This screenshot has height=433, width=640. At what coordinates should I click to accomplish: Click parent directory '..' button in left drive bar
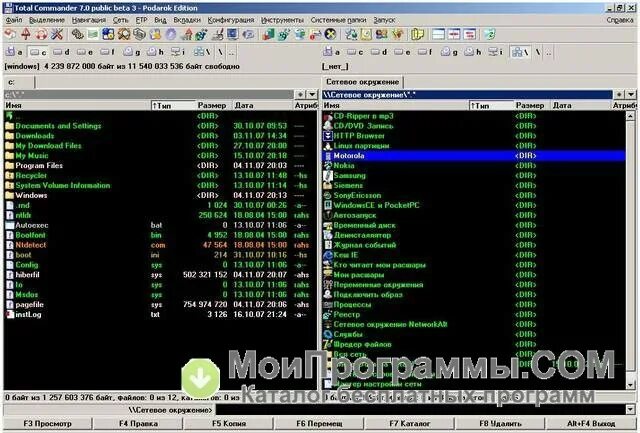(x=231, y=52)
